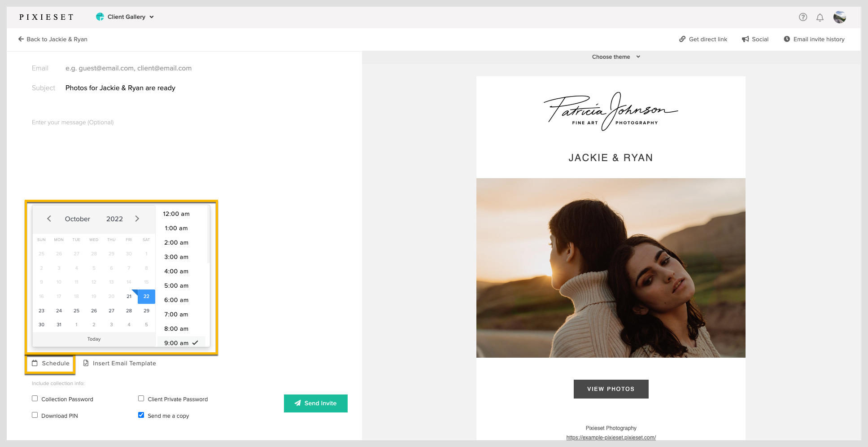Click the Get direct link icon
The width and height of the screenshot is (868, 447).
click(682, 39)
